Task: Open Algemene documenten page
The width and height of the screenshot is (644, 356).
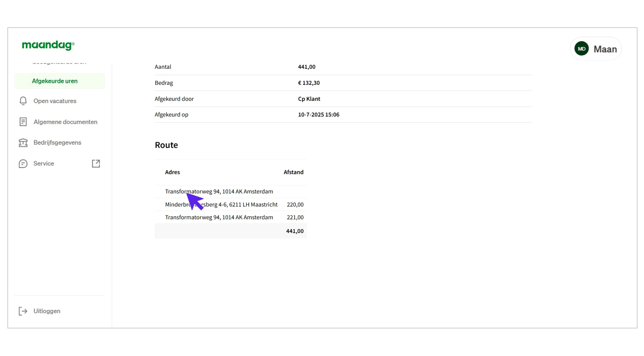Action: click(x=65, y=122)
